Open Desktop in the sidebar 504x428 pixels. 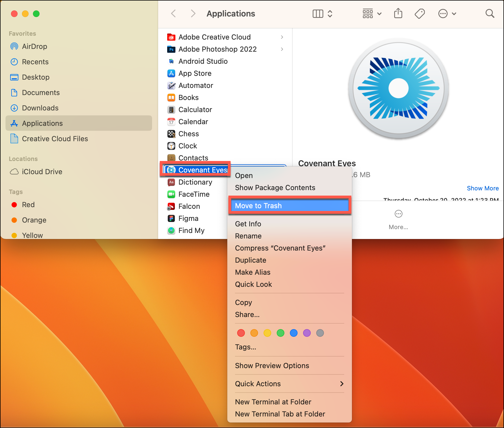coord(79,77)
